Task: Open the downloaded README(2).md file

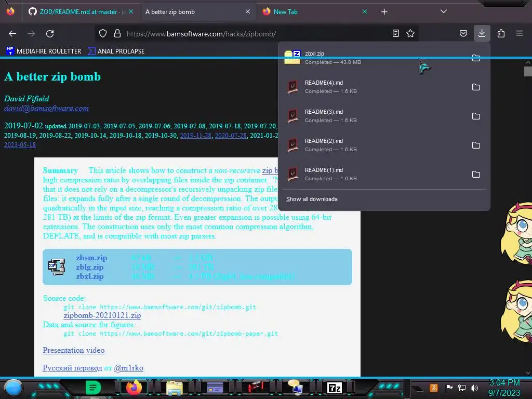Action: [373, 145]
